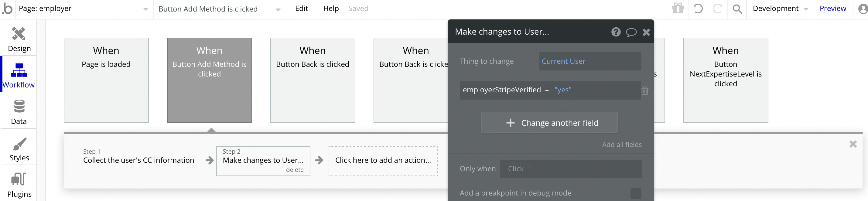Click the Only when condition field
The image size is (868, 201).
click(x=570, y=169)
